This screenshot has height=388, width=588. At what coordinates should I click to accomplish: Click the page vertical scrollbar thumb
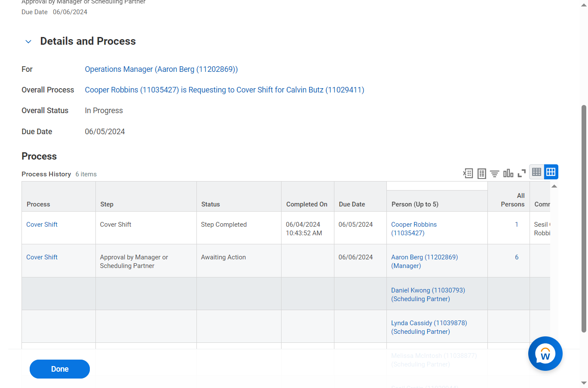coord(584,219)
